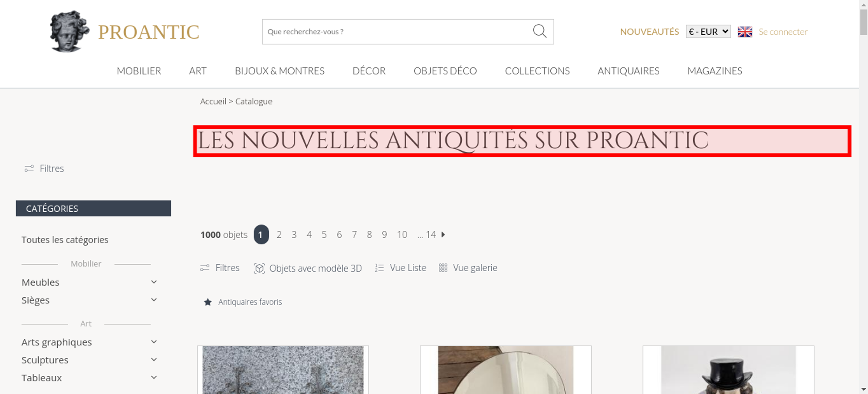Open the MOBILIER menu
The width and height of the screenshot is (868, 394).
(x=139, y=71)
